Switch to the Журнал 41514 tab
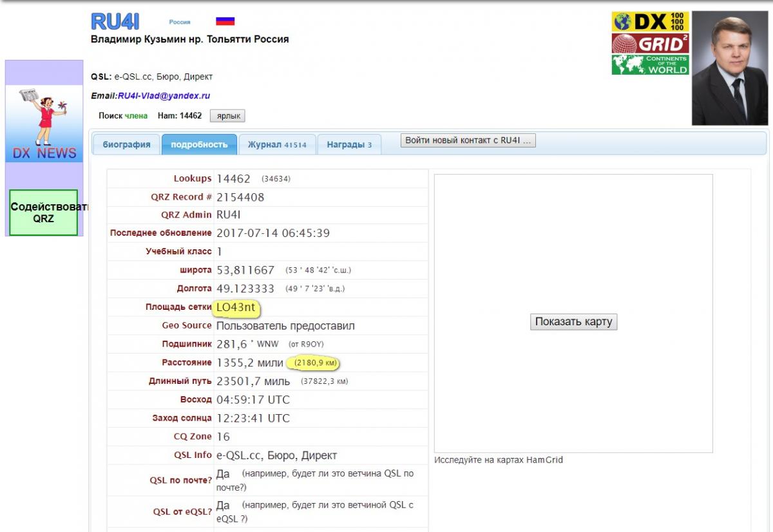This screenshot has width=773, height=532. pyautogui.click(x=277, y=144)
